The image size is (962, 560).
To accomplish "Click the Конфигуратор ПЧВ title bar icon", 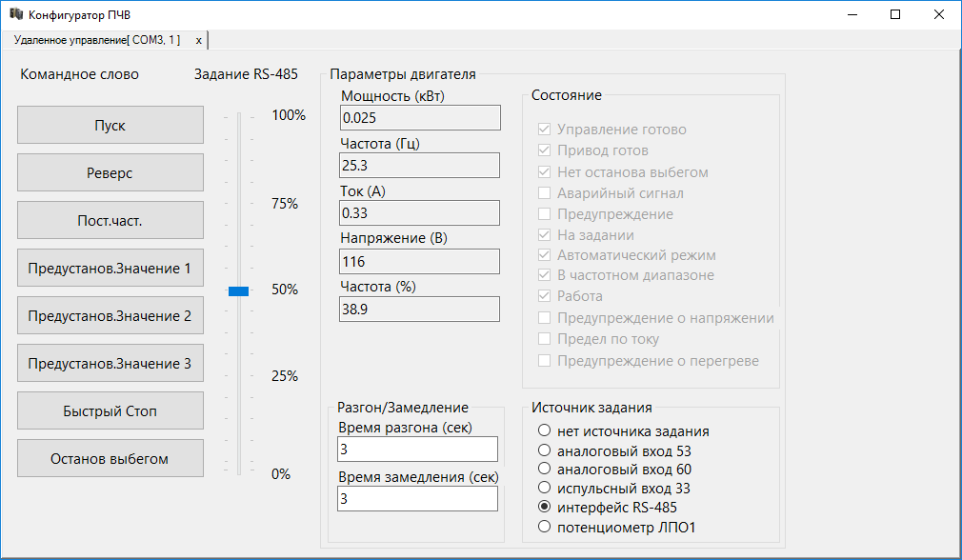I will (x=16, y=14).
